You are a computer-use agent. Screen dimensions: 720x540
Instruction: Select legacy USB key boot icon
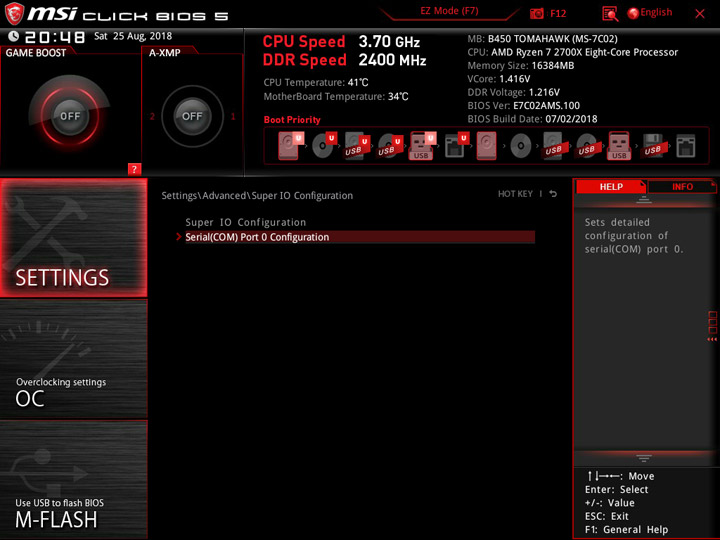(x=619, y=146)
